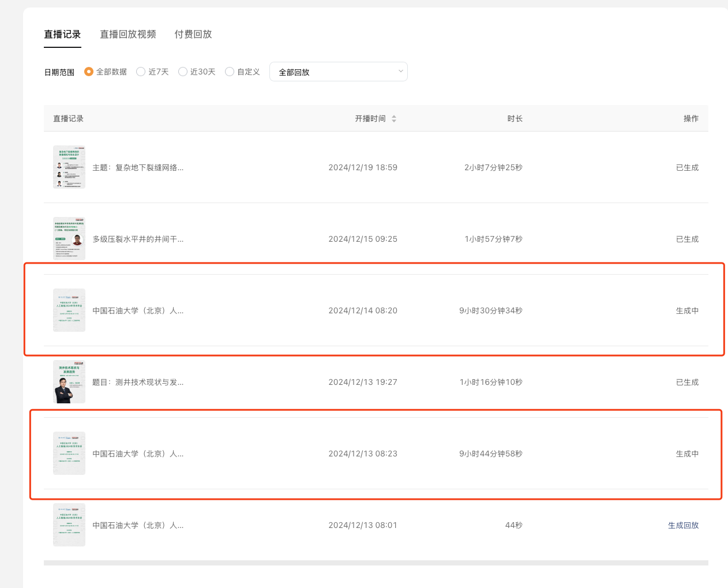
Task: Open the thumbnail of 复杂地下裂缝网络 live record
Action: (x=69, y=167)
